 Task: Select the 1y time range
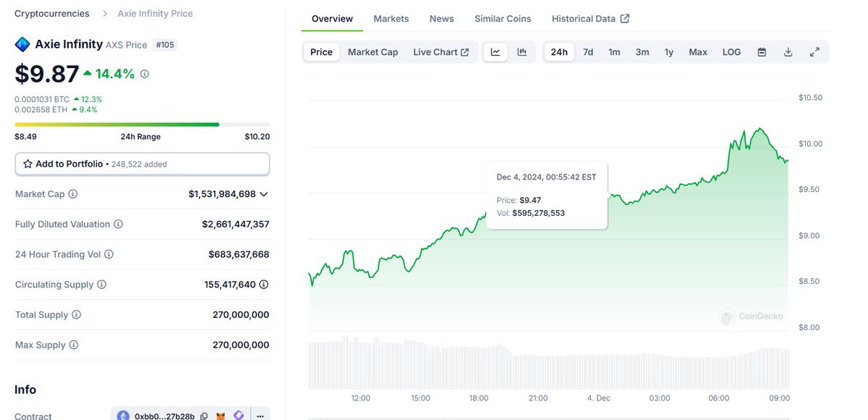669,52
